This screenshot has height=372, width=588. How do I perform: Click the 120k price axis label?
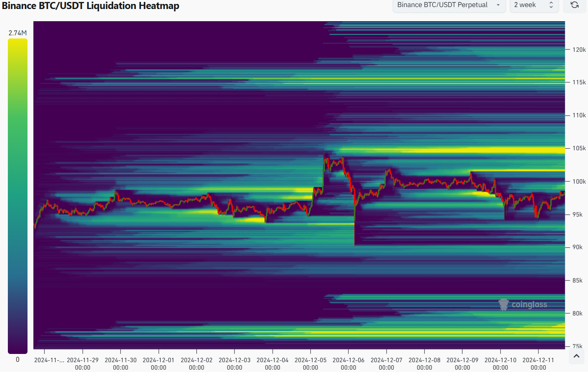coord(579,50)
